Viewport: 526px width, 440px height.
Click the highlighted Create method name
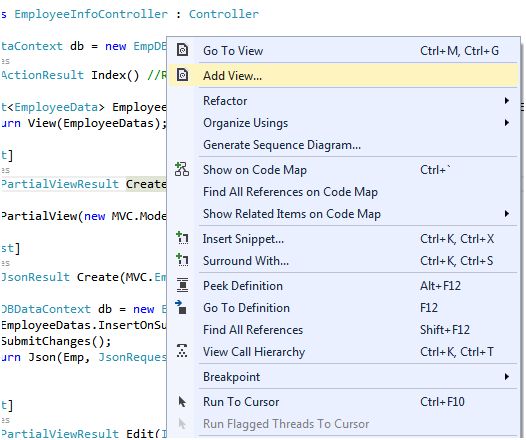146,184
